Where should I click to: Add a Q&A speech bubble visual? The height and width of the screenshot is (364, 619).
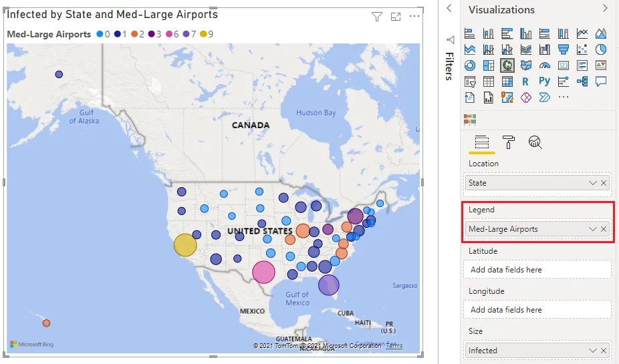pos(600,81)
